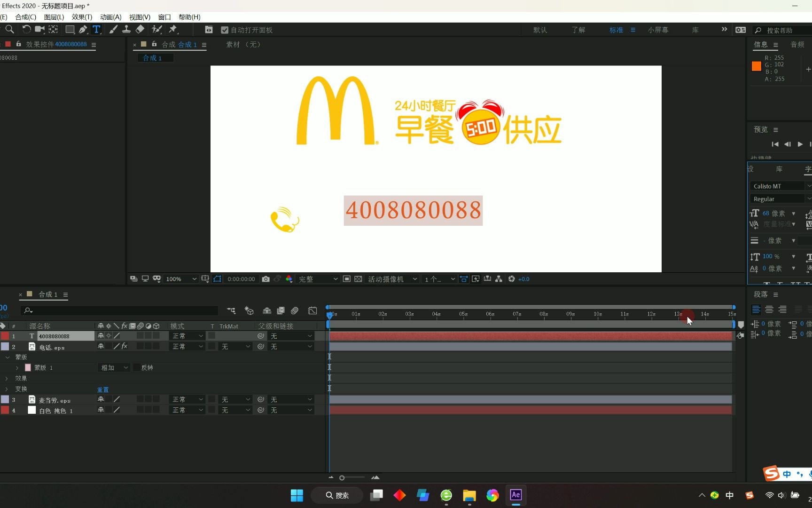This screenshot has width=812, height=508.
Task: Open the 相加 mask mode dropdown
Action: tap(114, 367)
